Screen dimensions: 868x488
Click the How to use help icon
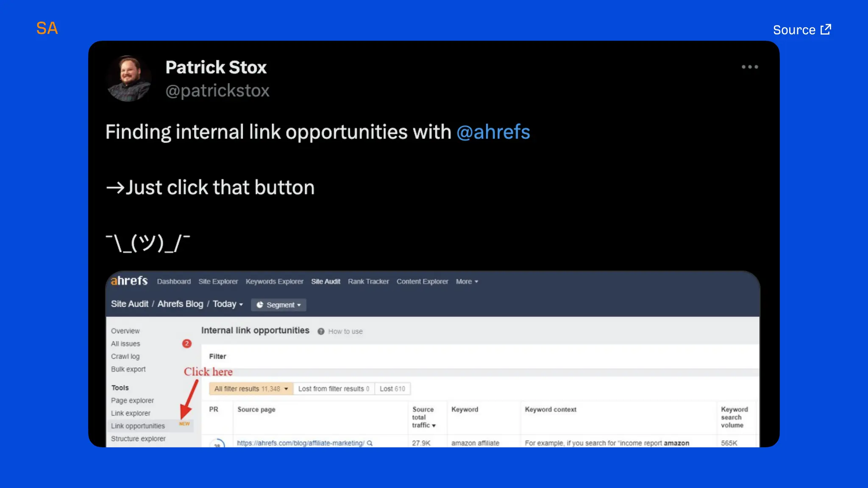(321, 331)
